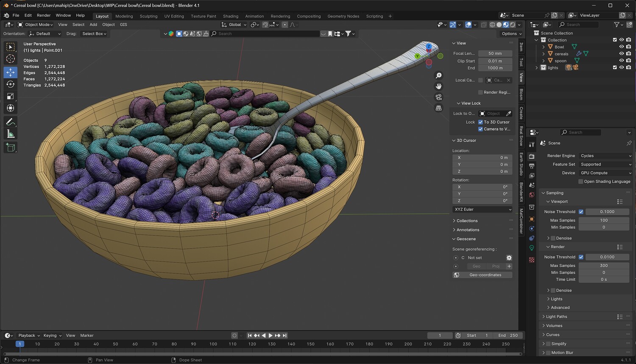Select the Add Cube tool
Image resolution: width=636 pixels, height=364 pixels.
point(11,147)
